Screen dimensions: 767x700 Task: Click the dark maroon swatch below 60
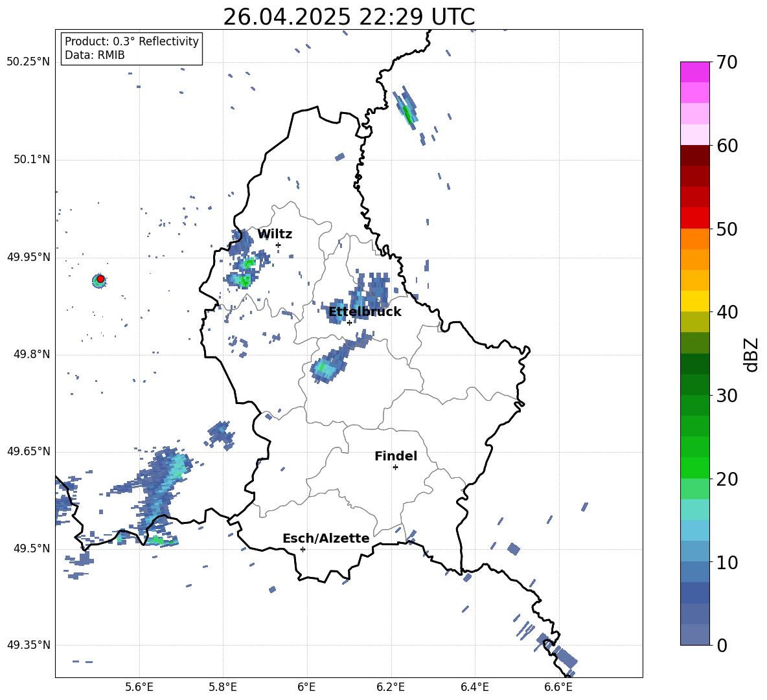point(694,155)
